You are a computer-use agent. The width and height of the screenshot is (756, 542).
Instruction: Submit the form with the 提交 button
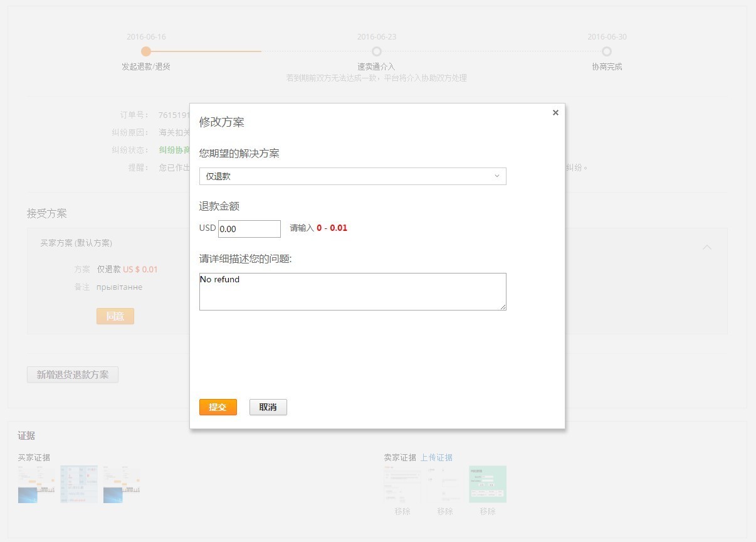point(218,406)
